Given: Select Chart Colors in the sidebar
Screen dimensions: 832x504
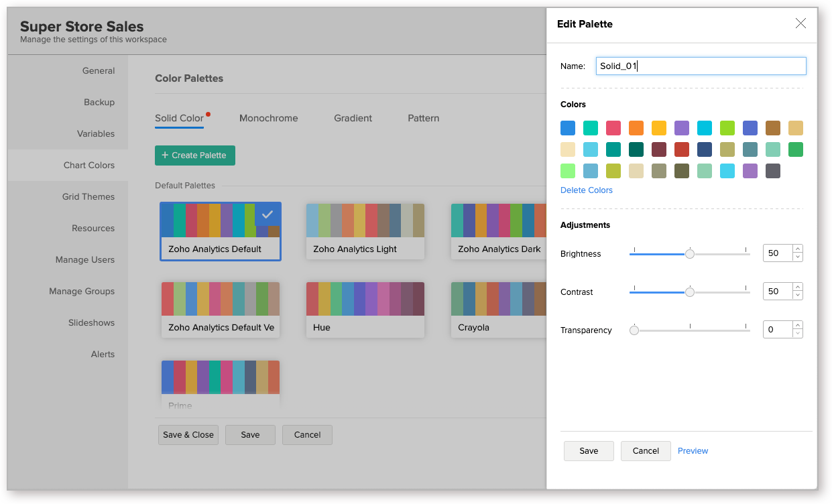Looking at the screenshot, I should 68,166.
